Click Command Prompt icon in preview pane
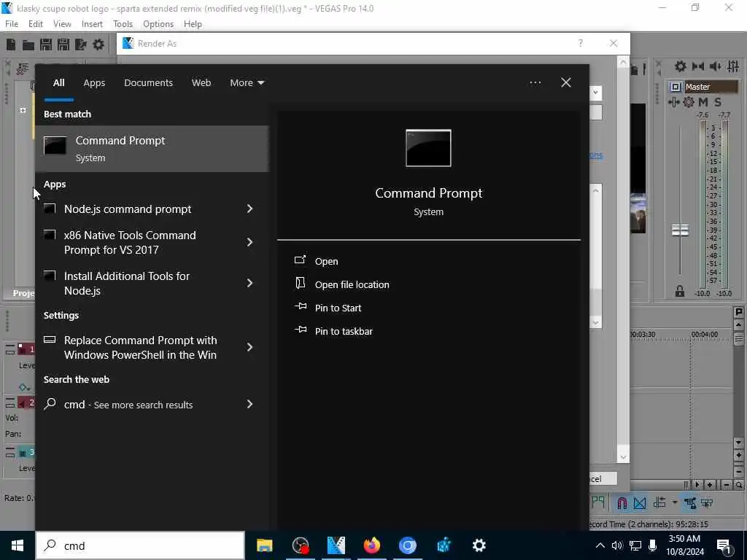Image resolution: width=747 pixels, height=560 pixels. 428,148
